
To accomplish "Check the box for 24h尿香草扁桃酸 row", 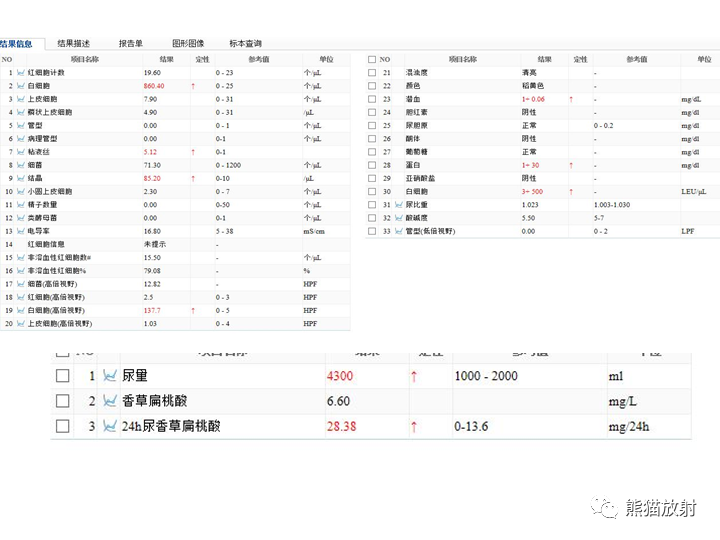I will (x=62, y=427).
